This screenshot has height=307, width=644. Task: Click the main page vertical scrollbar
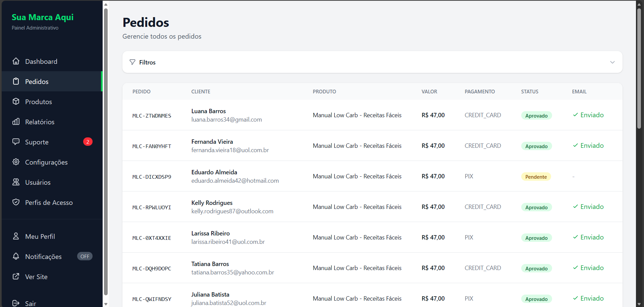tap(639, 67)
